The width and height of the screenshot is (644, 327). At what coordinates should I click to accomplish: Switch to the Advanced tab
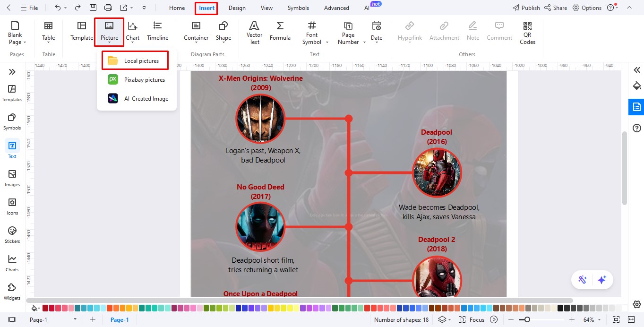click(336, 8)
